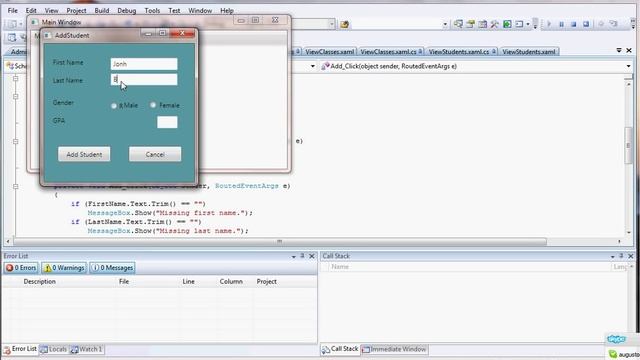This screenshot has width=640, height=360.
Task: Open the File menu
Action: [12, 10]
